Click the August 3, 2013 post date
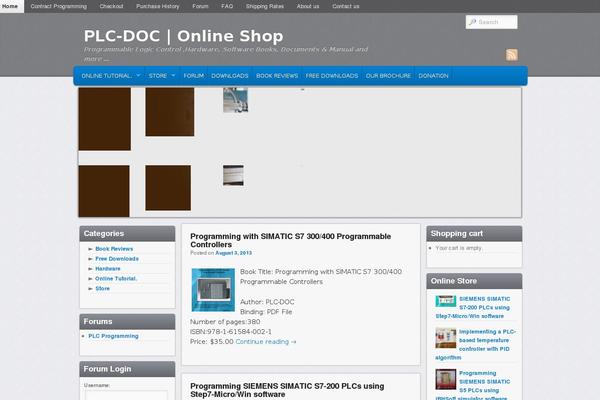The height and width of the screenshot is (400, 600). (x=233, y=253)
